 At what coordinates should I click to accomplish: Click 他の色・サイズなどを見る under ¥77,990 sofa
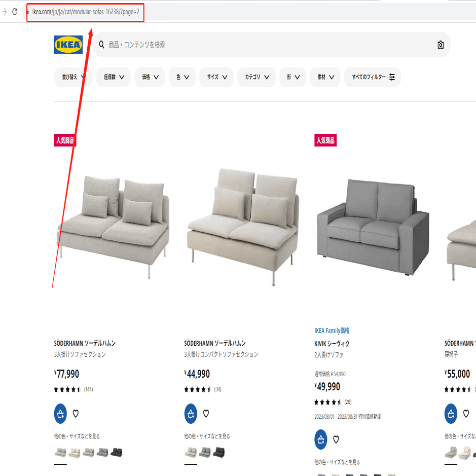click(77, 436)
